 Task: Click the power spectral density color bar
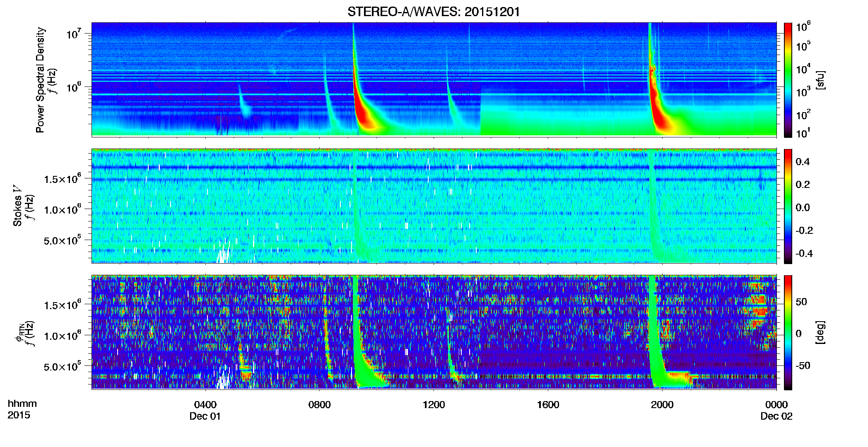pyautogui.click(x=788, y=80)
